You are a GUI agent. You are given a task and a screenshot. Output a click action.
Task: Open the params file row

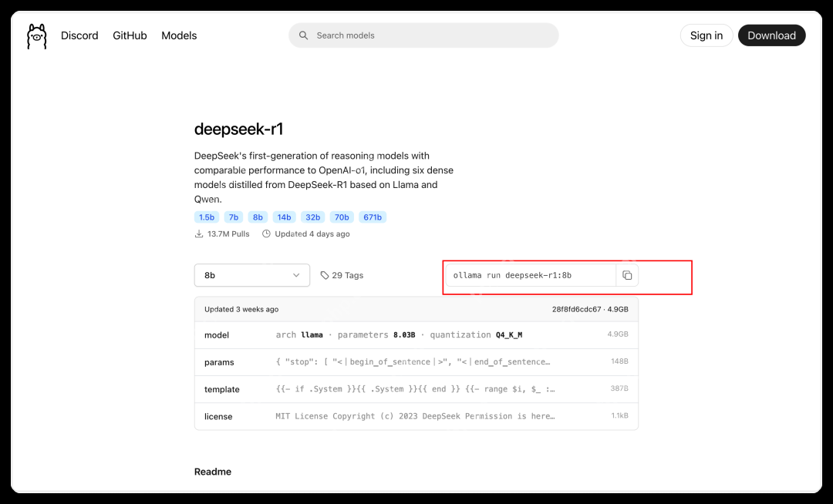(416, 362)
